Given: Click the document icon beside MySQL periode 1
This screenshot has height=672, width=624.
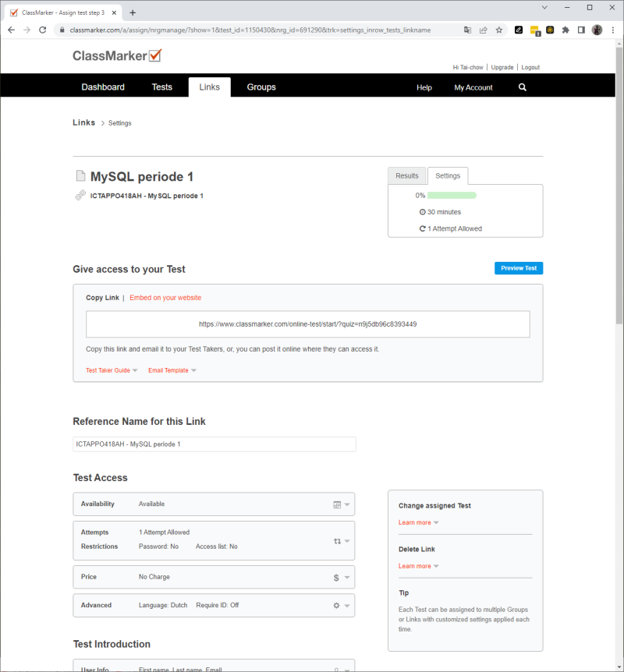Looking at the screenshot, I should point(80,176).
